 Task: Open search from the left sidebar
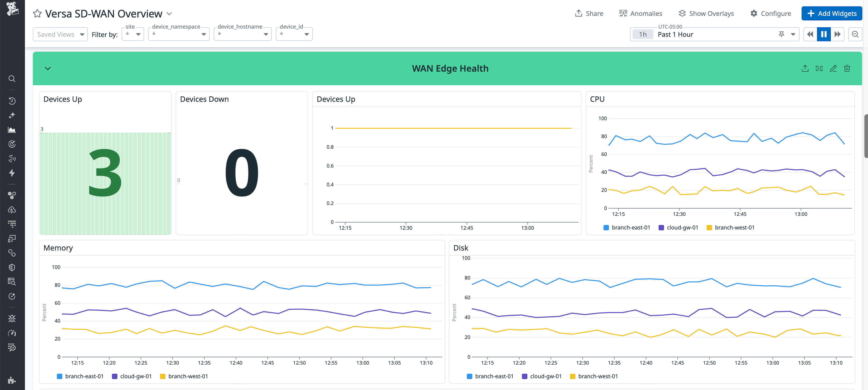pos(12,78)
